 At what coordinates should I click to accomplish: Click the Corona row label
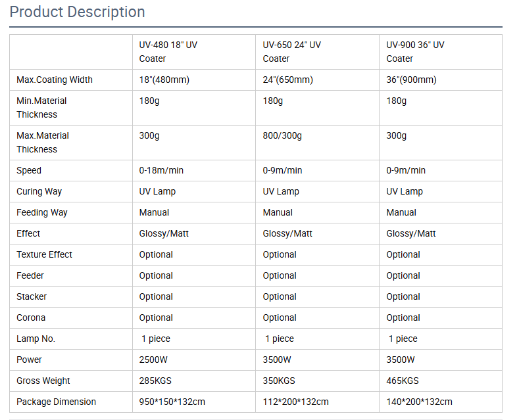[x=31, y=317]
